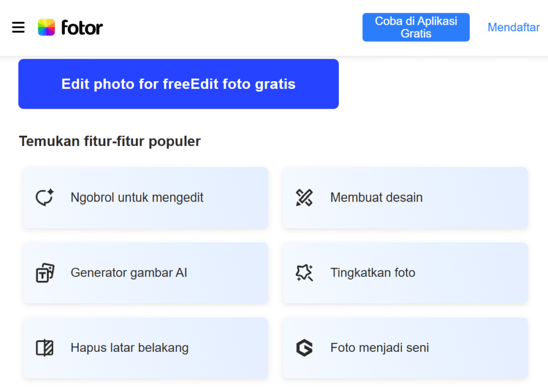Click the Temukan fitur-fitur populer heading
The width and height of the screenshot is (548, 392).
click(x=110, y=141)
